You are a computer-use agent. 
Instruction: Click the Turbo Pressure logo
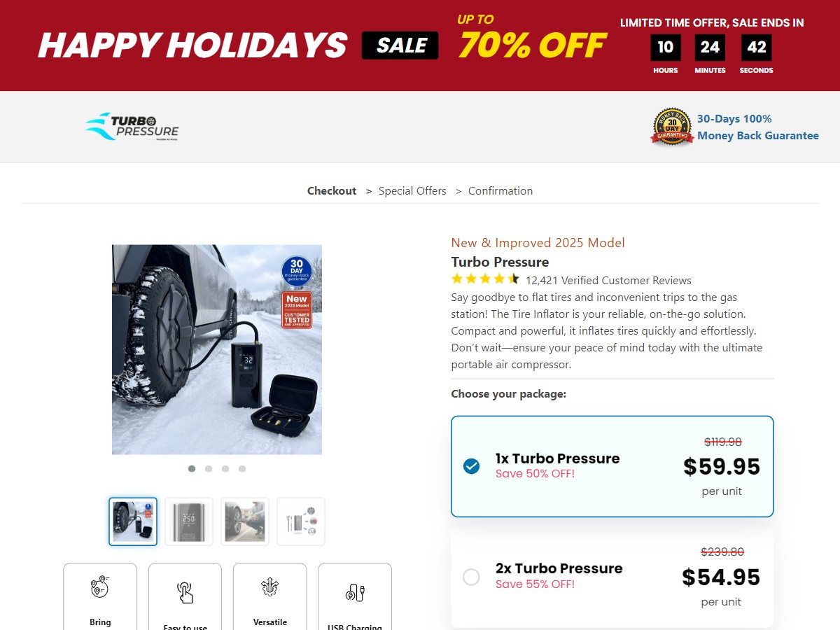point(132,127)
